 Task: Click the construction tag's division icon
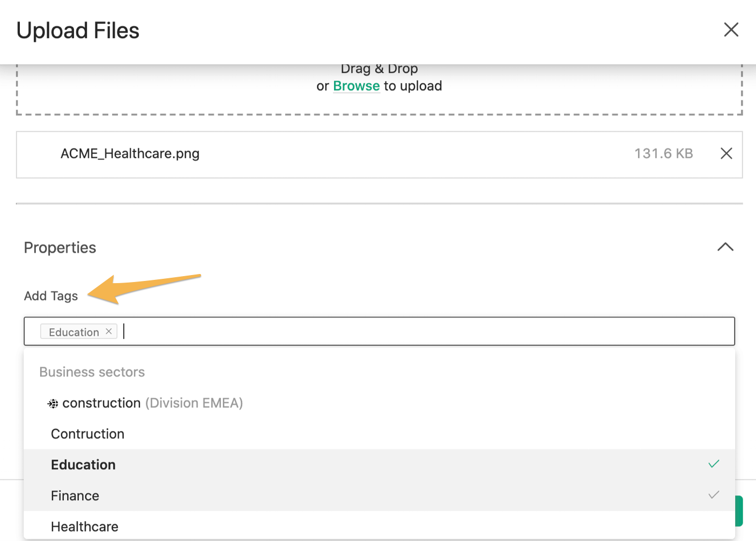tap(53, 404)
